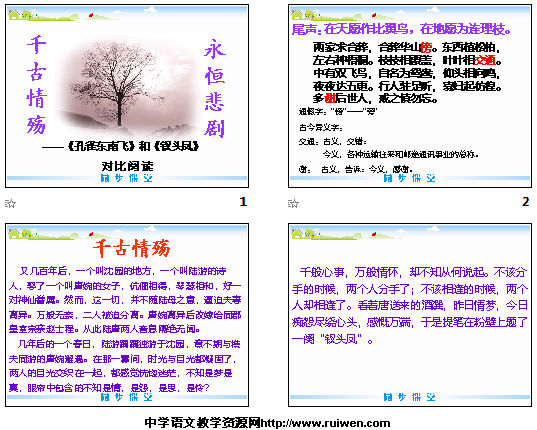Click the 同步课堂 footer on slide 2
Screen dimensions: 537x430
pyautogui.click(x=410, y=178)
